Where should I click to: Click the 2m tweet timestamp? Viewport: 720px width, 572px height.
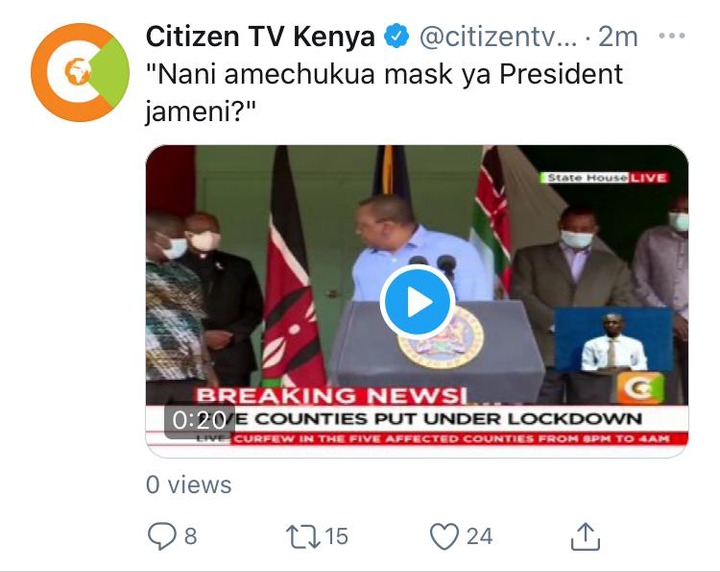[618, 37]
